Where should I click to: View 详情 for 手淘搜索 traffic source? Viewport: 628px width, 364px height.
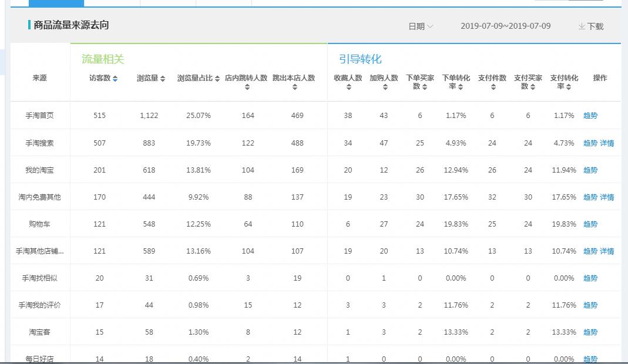tap(606, 143)
